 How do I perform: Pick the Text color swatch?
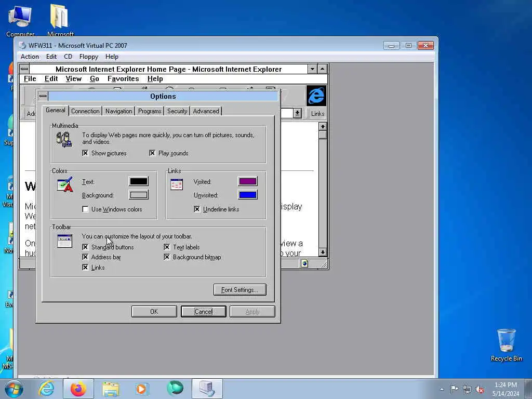click(138, 181)
